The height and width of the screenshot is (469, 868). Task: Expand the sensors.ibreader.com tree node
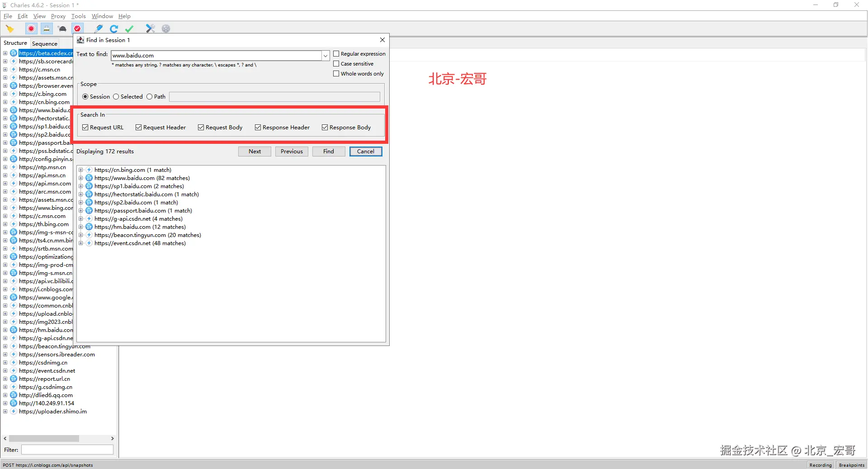(x=5, y=355)
